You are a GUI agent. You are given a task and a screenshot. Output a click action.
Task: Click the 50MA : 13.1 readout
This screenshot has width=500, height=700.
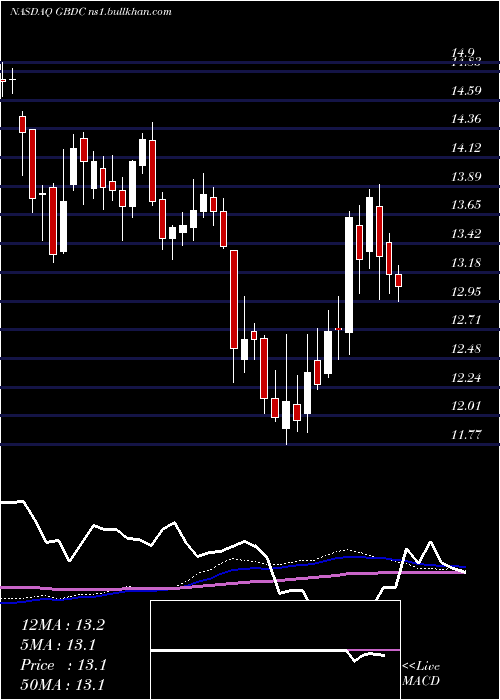tap(63, 684)
